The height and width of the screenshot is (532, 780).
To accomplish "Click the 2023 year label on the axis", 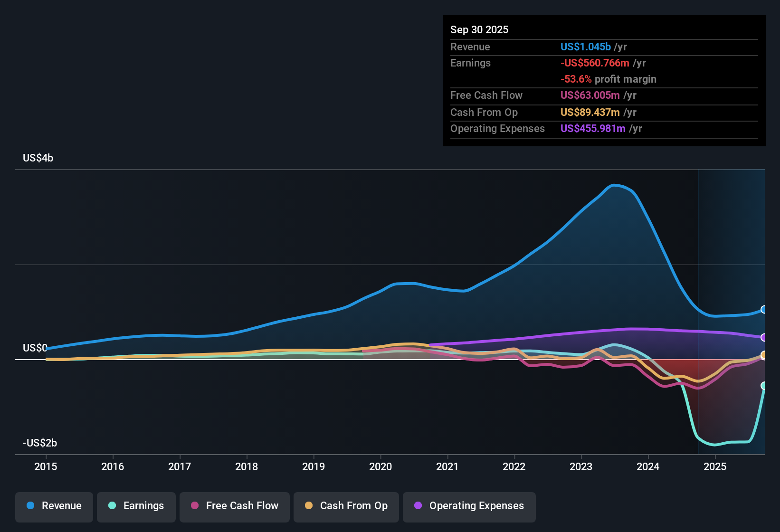I will pyautogui.click(x=581, y=467).
